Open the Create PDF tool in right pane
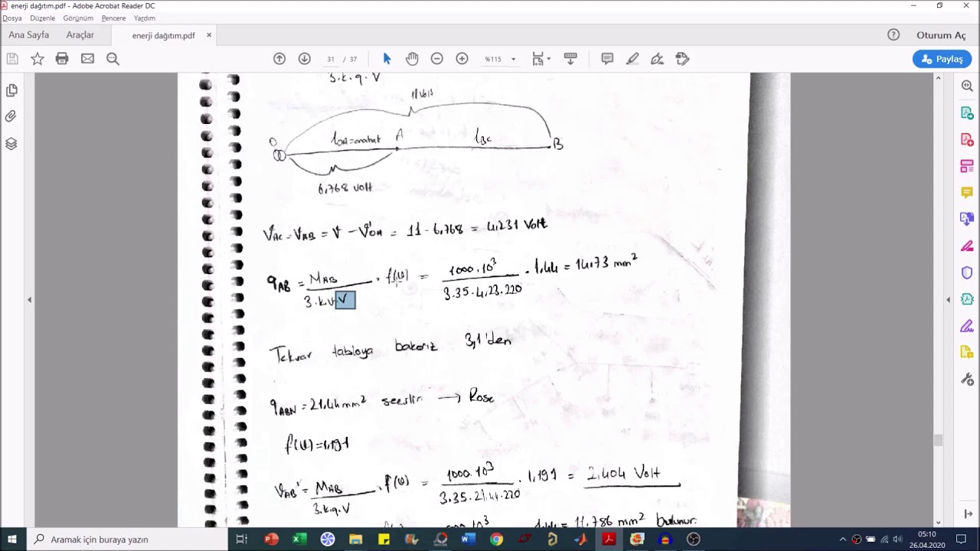Screen dimensions: 980x551 click(967, 139)
